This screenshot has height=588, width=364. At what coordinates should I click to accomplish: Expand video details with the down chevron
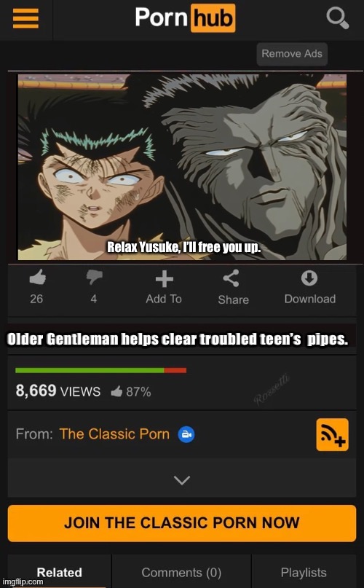(182, 480)
